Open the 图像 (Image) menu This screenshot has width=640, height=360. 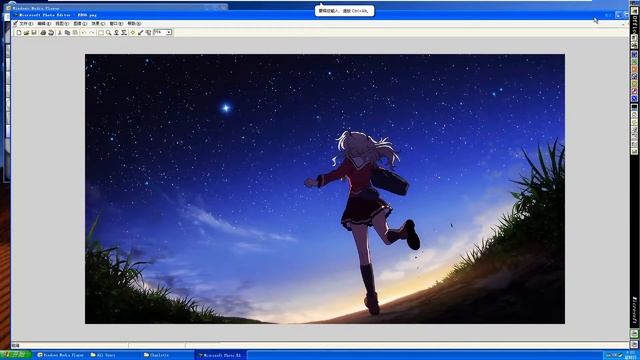tap(80, 24)
